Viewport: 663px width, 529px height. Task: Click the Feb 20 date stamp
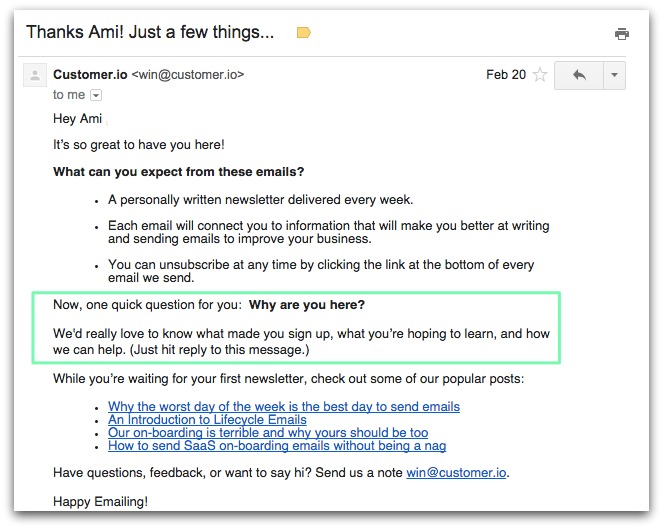click(x=504, y=75)
